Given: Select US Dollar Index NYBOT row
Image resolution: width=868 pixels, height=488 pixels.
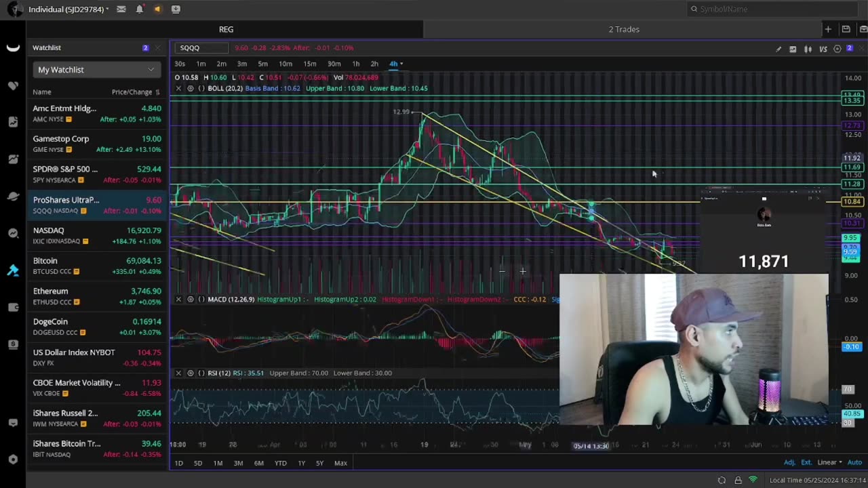Looking at the screenshot, I should [97, 357].
